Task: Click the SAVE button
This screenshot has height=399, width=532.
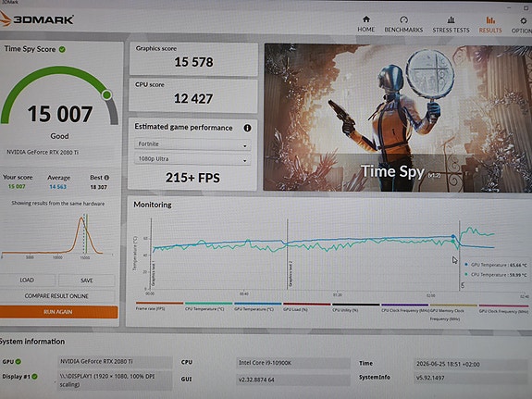Action: coord(87,281)
